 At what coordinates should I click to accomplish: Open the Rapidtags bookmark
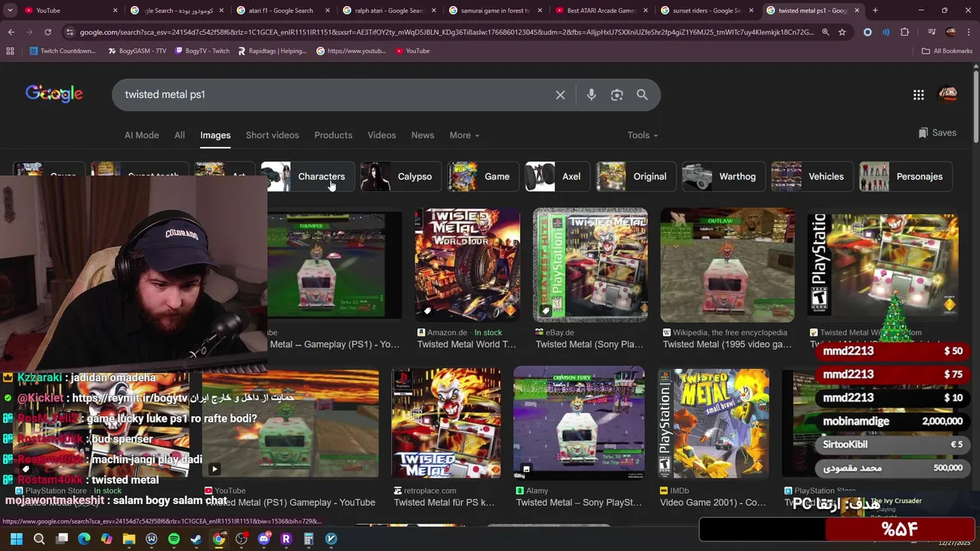coord(272,51)
